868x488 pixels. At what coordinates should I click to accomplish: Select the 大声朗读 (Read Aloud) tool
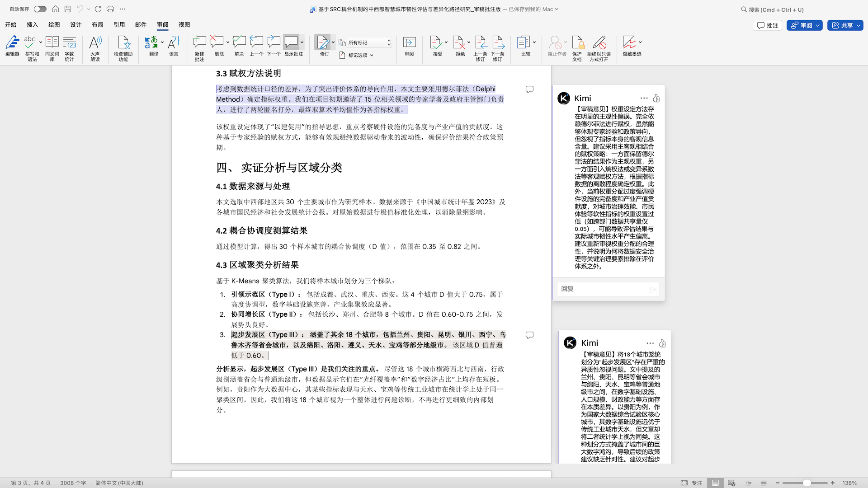(x=95, y=45)
